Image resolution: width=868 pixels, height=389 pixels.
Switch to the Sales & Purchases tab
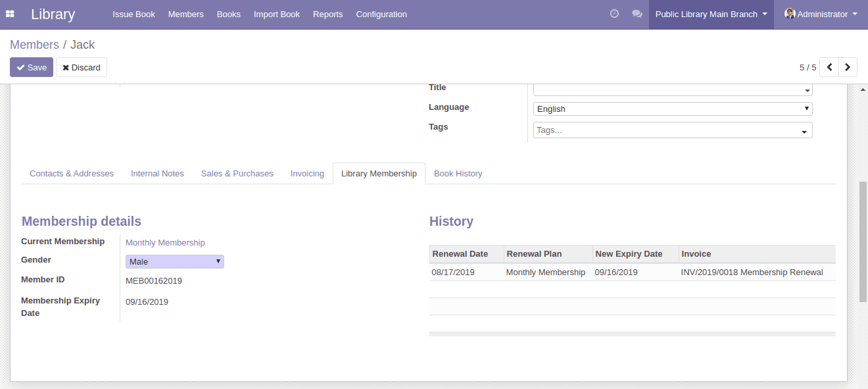click(237, 174)
